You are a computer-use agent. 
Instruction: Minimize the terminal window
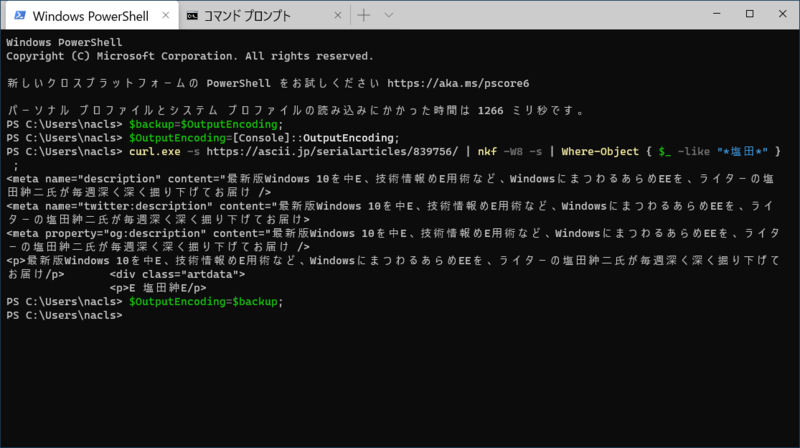pos(717,14)
